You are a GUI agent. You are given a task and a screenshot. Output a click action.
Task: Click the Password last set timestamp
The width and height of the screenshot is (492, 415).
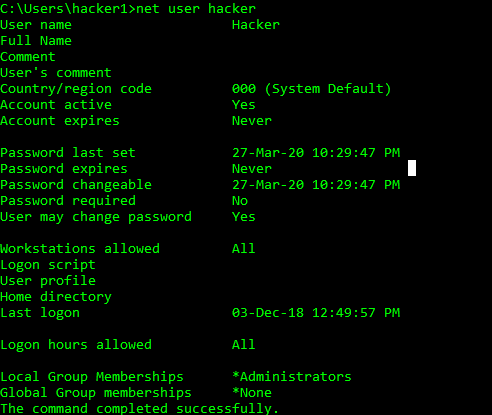point(316,153)
